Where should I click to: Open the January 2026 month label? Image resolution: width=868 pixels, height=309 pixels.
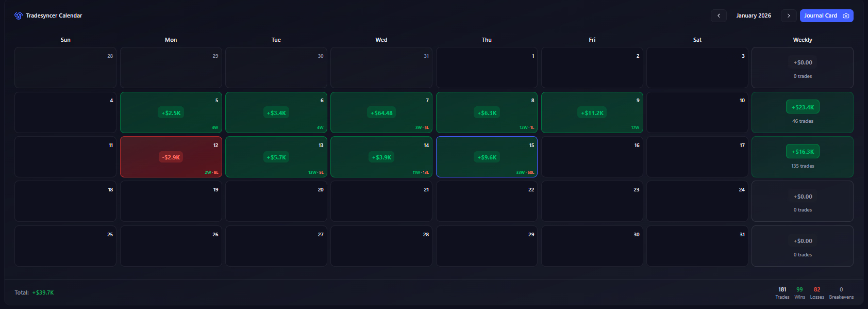point(753,15)
